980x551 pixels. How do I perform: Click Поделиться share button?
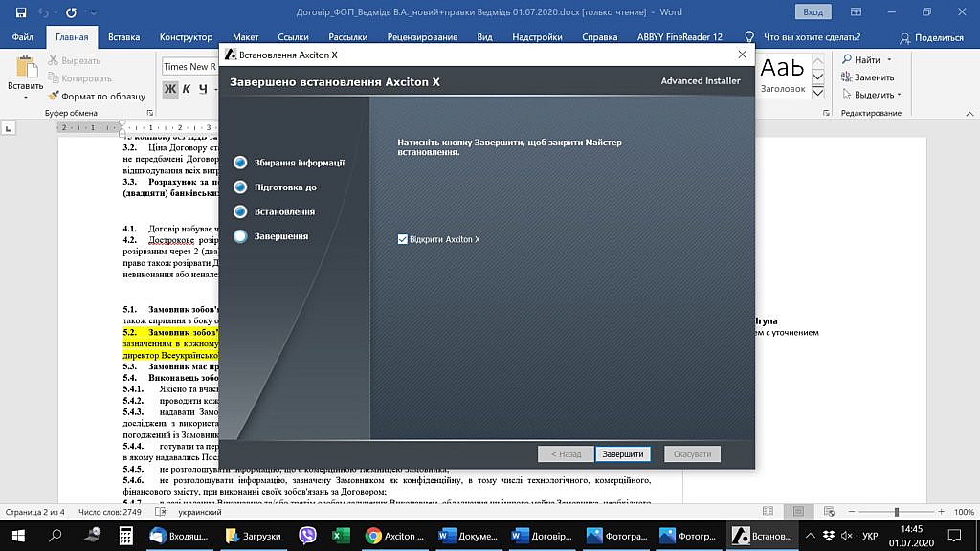pyautogui.click(x=931, y=37)
